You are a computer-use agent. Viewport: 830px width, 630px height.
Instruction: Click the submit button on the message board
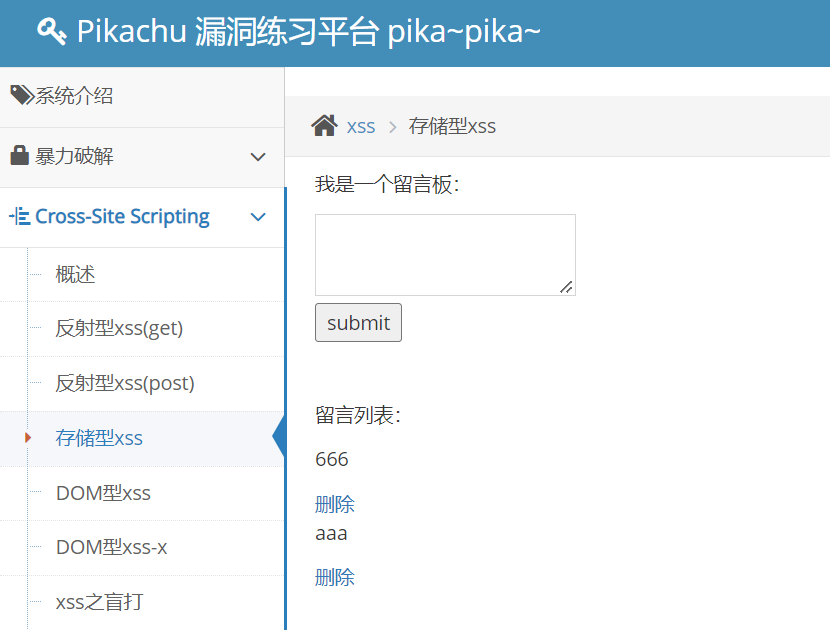[x=358, y=322]
